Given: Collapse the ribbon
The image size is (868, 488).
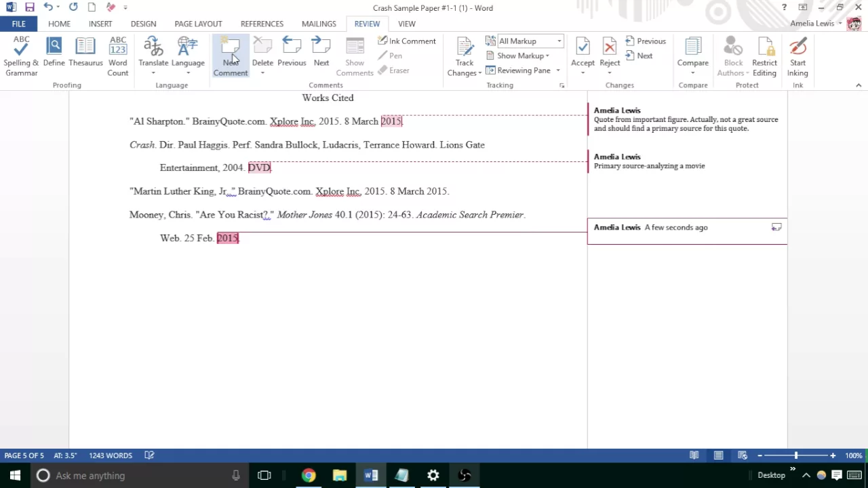Looking at the screenshot, I should pyautogui.click(x=859, y=85).
